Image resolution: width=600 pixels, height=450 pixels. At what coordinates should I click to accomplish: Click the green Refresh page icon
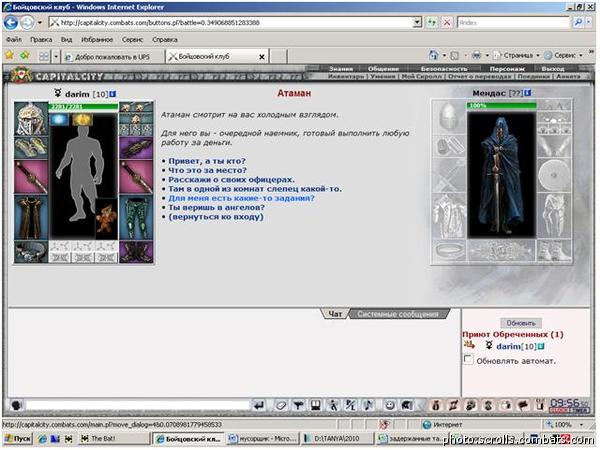click(432, 23)
